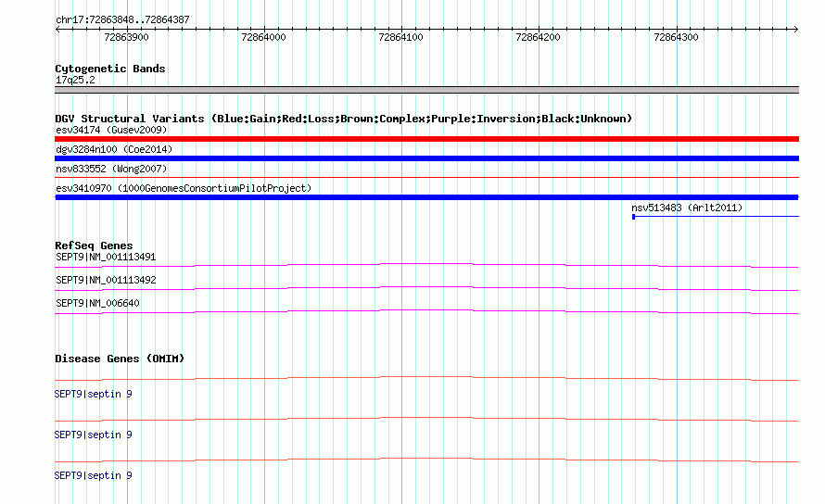Open the esv3410970 1000GenomesConsortiumPilotProject label
Image resolution: width=825 pixels, height=504 pixels.
[184, 188]
